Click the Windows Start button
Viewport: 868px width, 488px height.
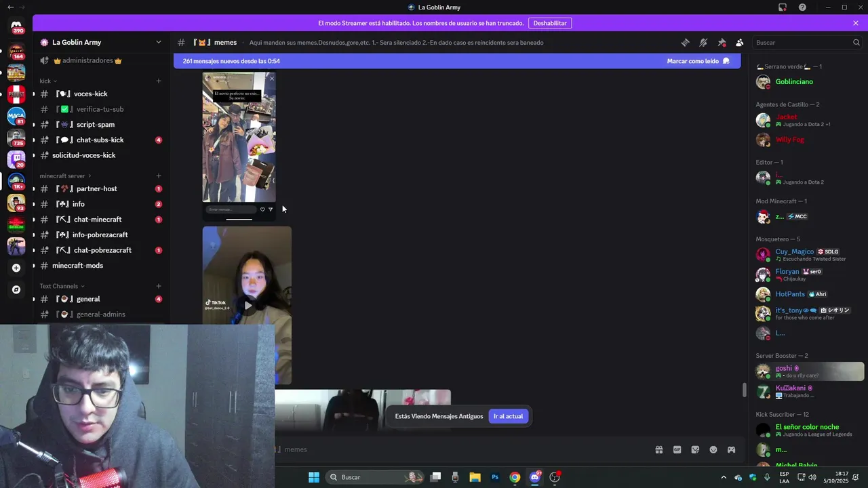tap(314, 477)
